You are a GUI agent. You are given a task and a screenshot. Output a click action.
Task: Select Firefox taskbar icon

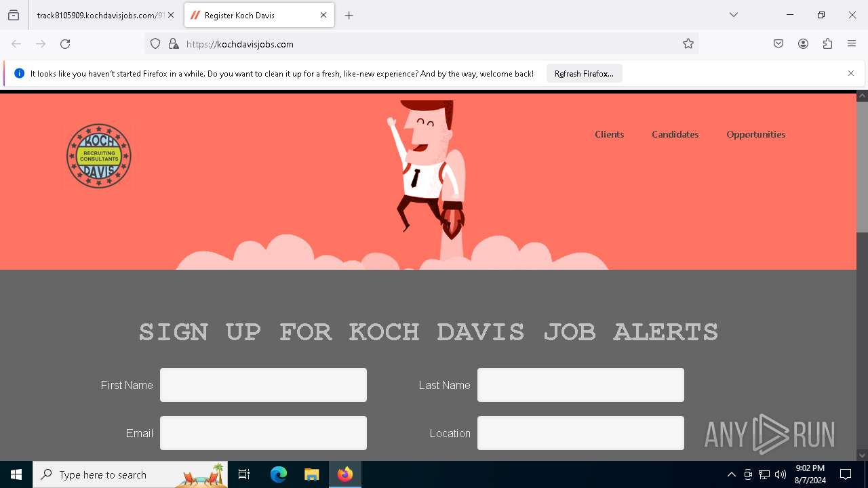[345, 474]
